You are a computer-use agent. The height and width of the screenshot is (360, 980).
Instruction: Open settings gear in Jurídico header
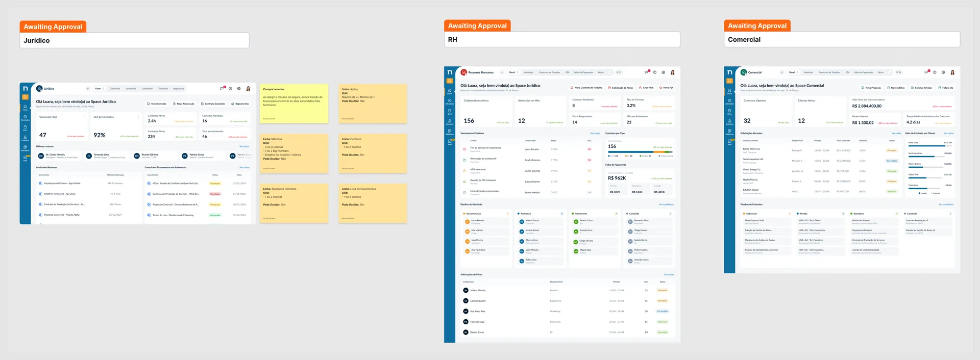(239, 89)
